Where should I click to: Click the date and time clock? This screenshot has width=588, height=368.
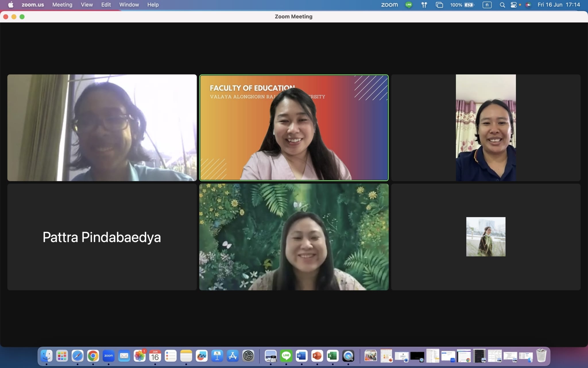pos(558,5)
